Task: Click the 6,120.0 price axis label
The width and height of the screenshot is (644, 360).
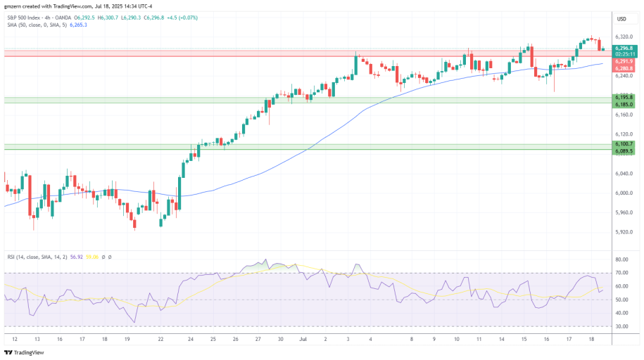Action: tap(624, 134)
